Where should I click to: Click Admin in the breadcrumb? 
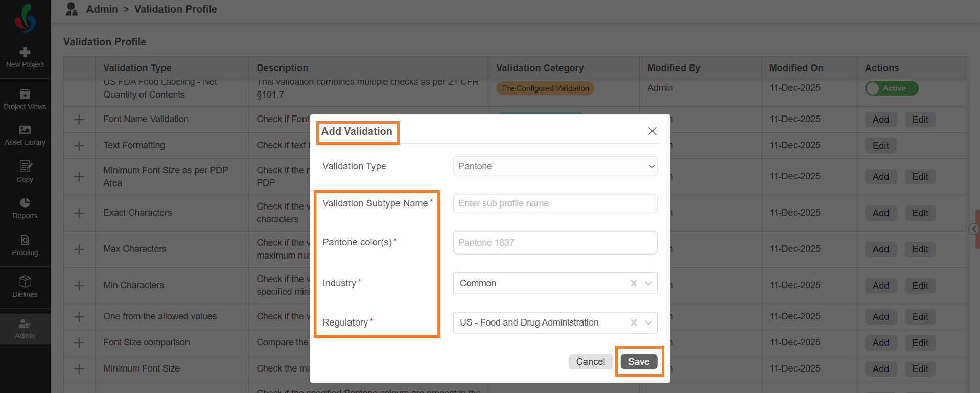pyautogui.click(x=102, y=9)
